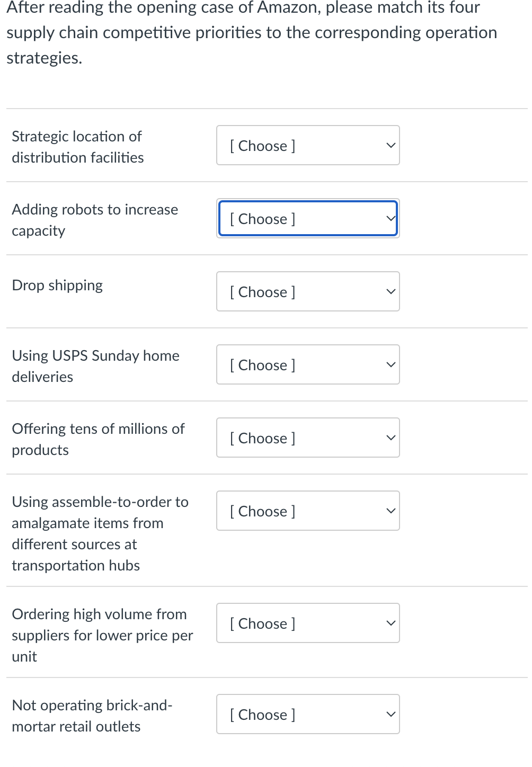Open the Choose dropdown for Using USPS Sunday home deliveries
Image resolution: width=532 pixels, height=767 pixels.
[307, 364]
